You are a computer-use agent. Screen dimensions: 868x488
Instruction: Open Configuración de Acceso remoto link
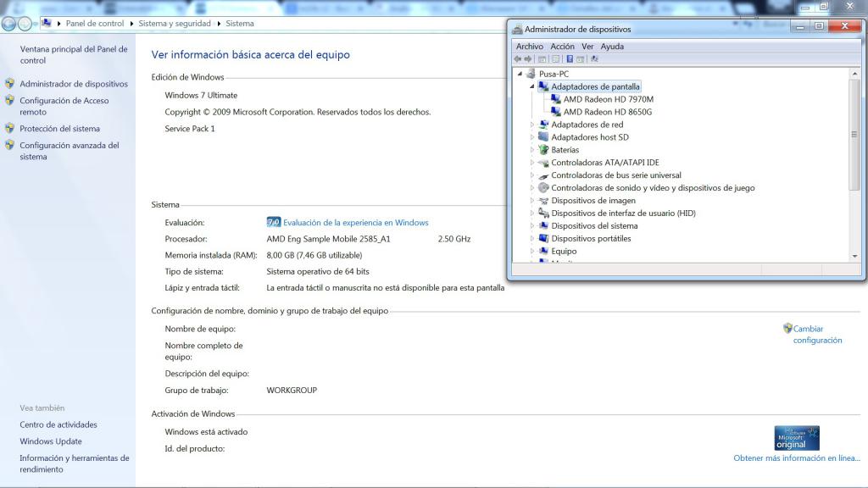pyautogui.click(x=64, y=106)
